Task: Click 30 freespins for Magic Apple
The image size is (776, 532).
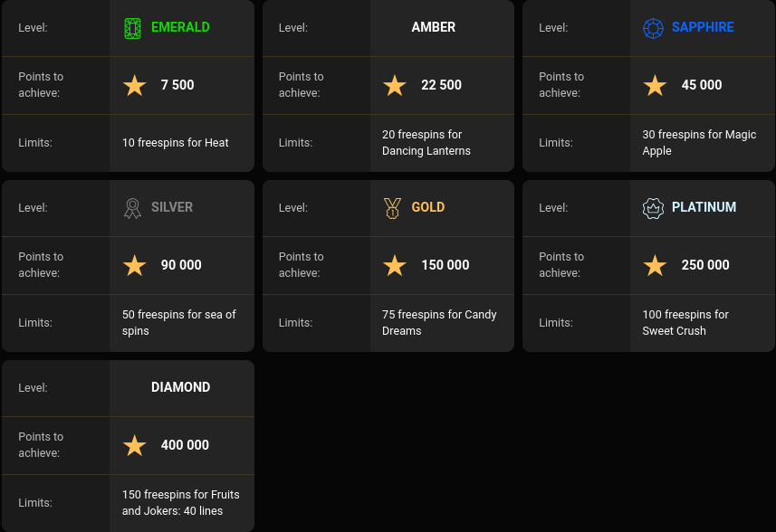Action: pos(699,143)
